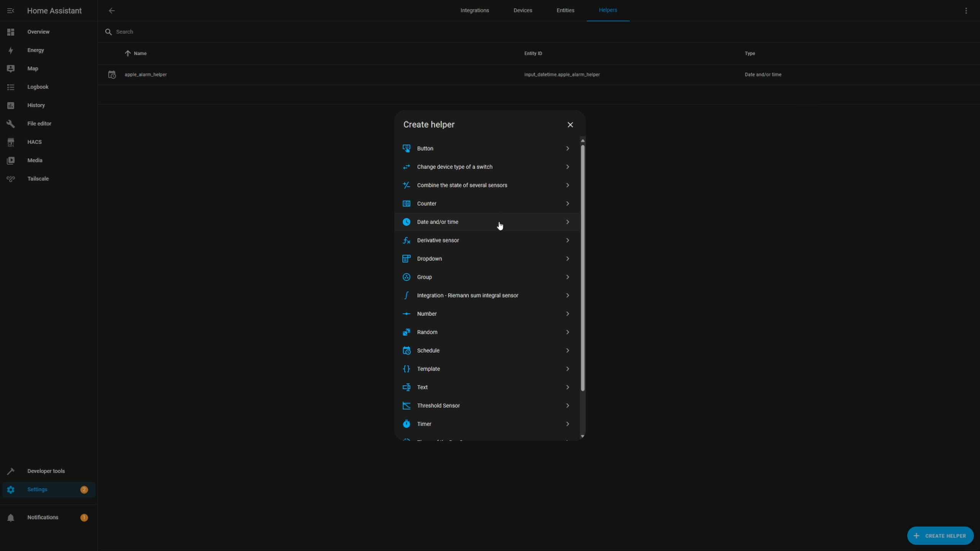Click the Notifications bell icon
The height and width of the screenshot is (551, 980).
(11, 517)
